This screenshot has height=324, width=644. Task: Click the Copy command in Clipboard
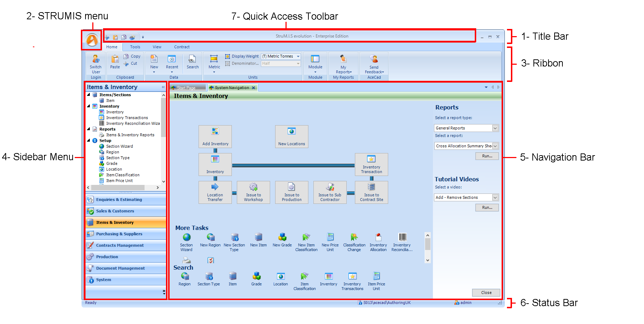click(132, 57)
